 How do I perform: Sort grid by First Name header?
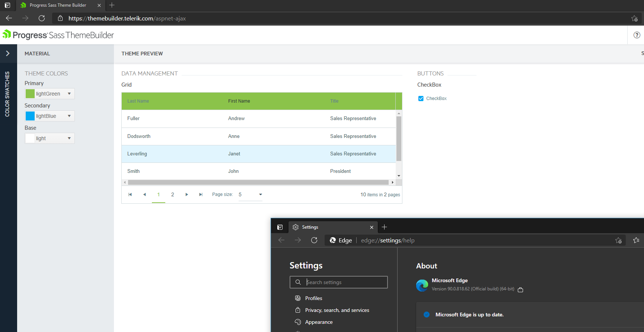239,101
